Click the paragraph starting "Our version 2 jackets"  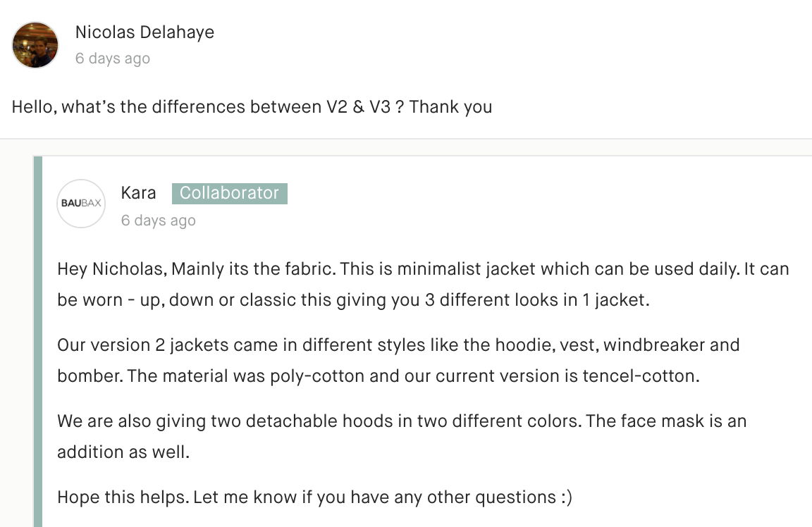[x=398, y=360]
